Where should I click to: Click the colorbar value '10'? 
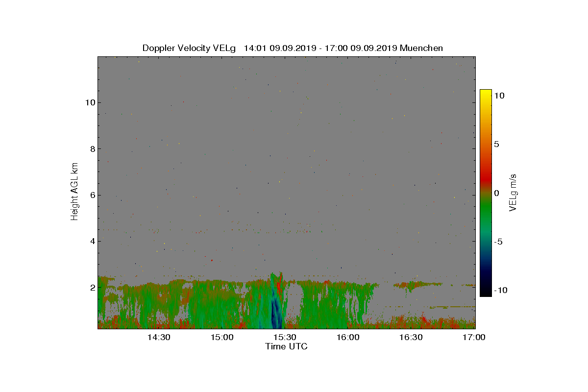pyautogui.click(x=499, y=96)
